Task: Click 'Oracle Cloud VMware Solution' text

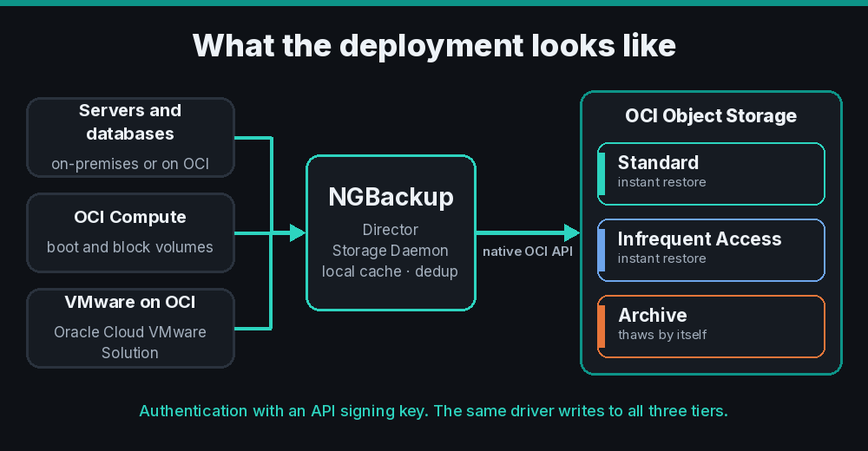Action: click(x=130, y=342)
